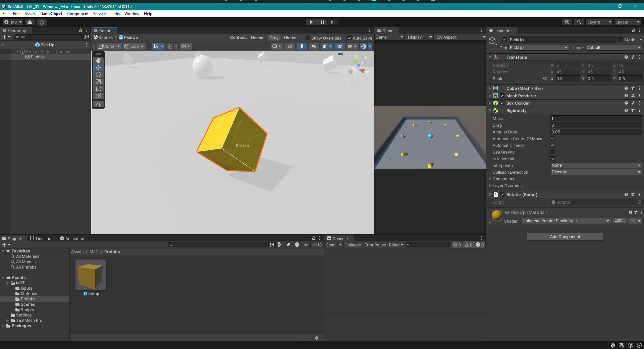Adjust the Project icon size slider
644x349 pixels.
coord(316,338)
